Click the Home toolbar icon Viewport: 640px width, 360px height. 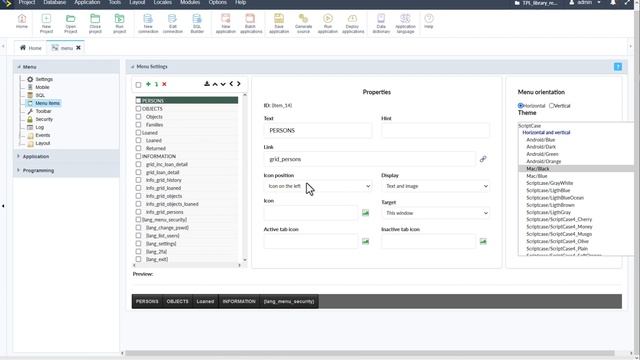tap(22, 22)
